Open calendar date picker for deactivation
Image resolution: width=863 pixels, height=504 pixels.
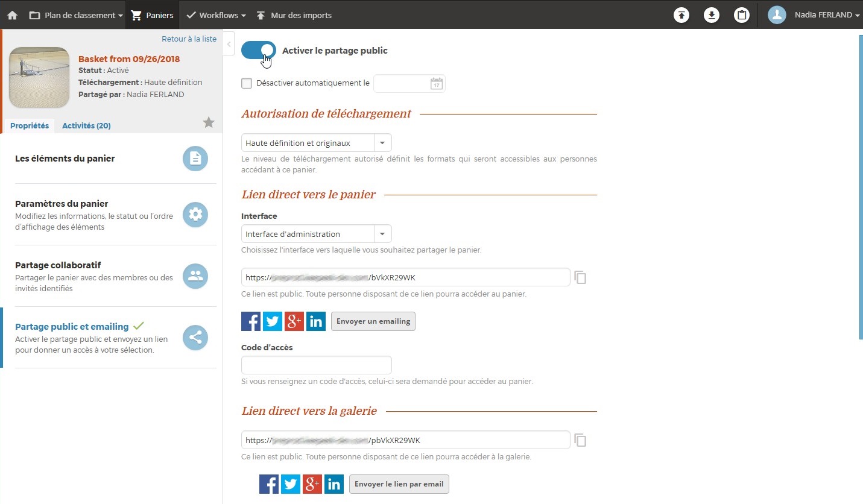(x=436, y=84)
